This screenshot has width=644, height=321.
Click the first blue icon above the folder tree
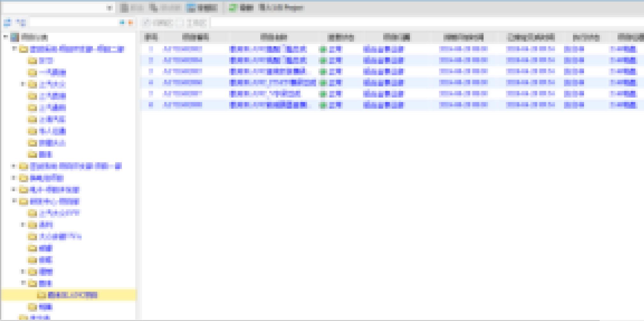tap(7, 23)
